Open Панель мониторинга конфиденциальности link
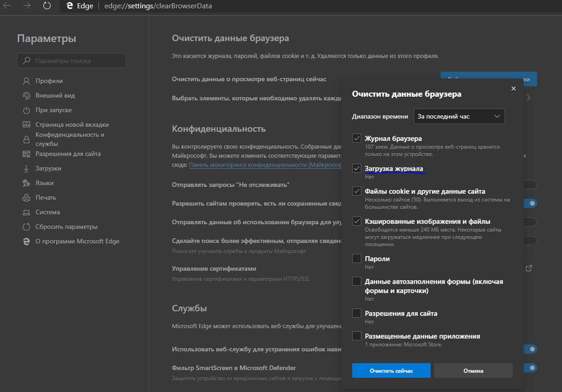The height and width of the screenshot is (392, 562). (265, 165)
